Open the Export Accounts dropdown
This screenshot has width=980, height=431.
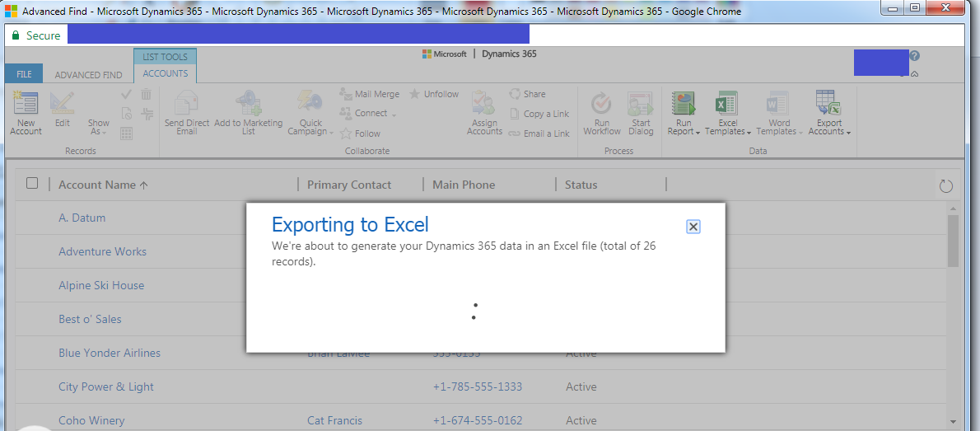pos(829,127)
